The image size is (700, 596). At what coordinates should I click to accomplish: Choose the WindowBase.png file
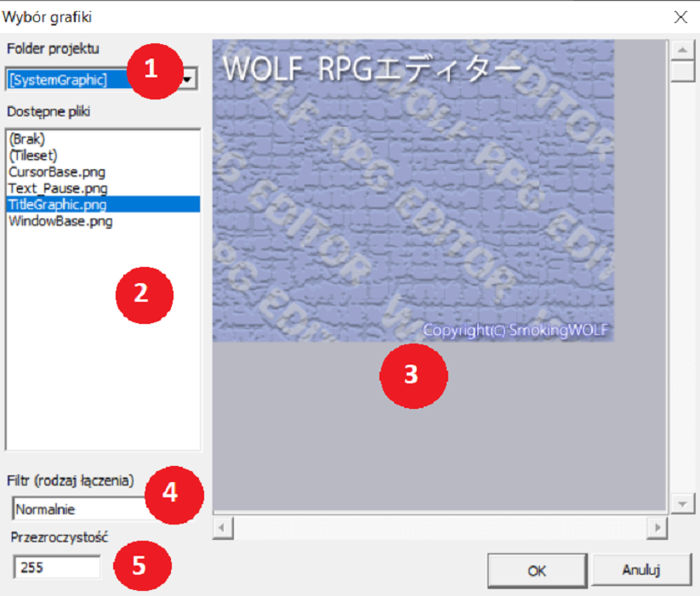(x=60, y=221)
